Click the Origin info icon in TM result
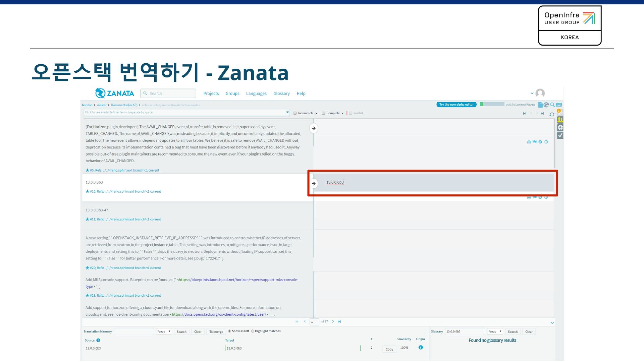This screenshot has height=362, width=644. (x=421, y=348)
